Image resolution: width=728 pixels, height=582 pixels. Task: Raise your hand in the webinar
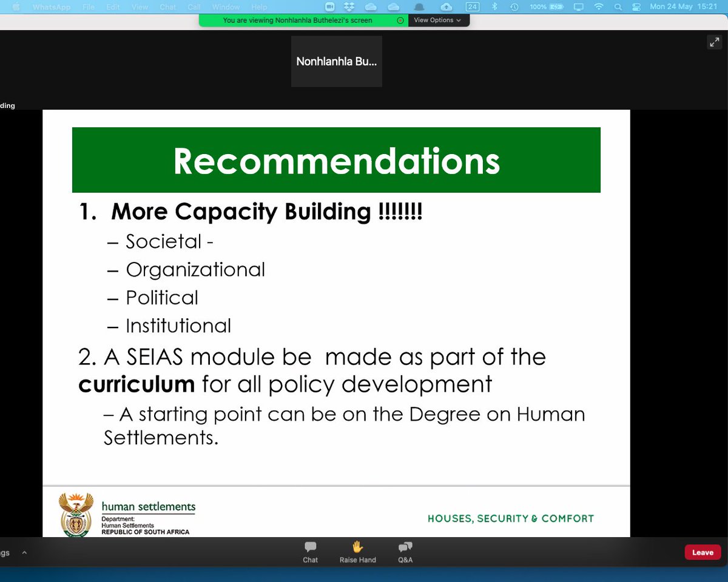click(358, 552)
